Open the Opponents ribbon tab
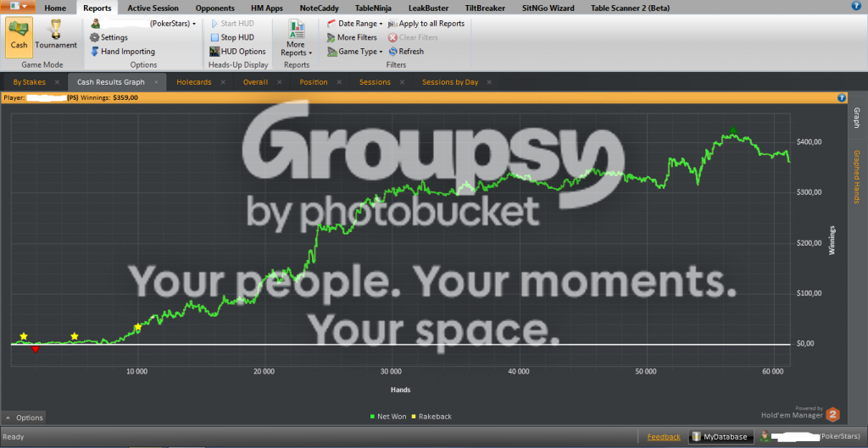 point(214,8)
